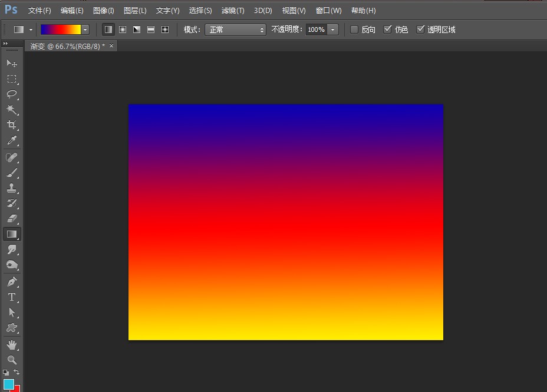The image size is (547, 392).
Task: Select the Zoom tool
Action: 12,360
